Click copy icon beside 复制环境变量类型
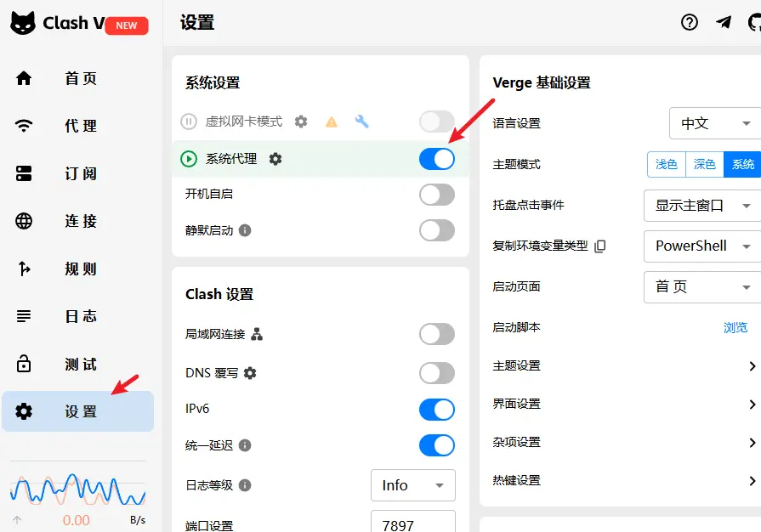 coord(600,246)
